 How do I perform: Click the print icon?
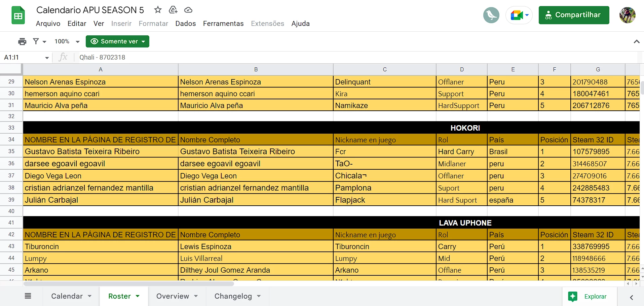(22, 41)
